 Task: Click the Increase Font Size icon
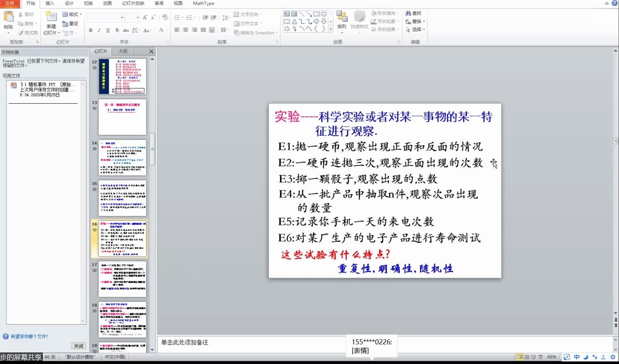coord(145,17)
